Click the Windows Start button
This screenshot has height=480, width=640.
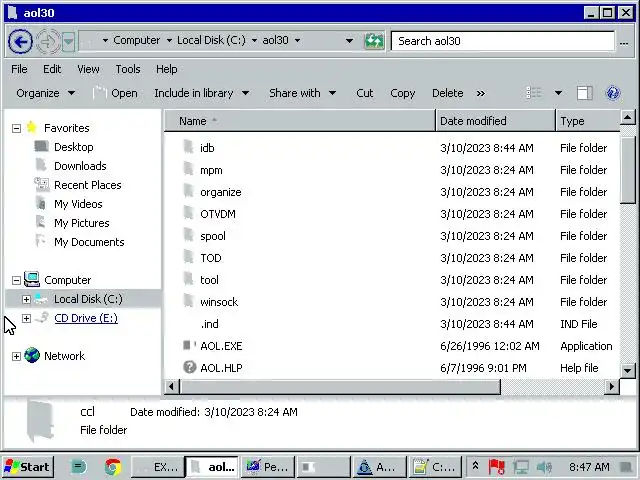[27, 467]
